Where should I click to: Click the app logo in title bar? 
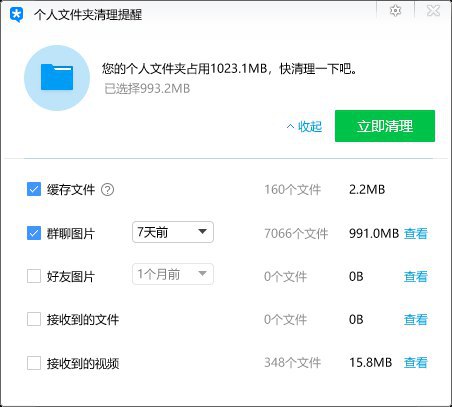[x=16, y=15]
